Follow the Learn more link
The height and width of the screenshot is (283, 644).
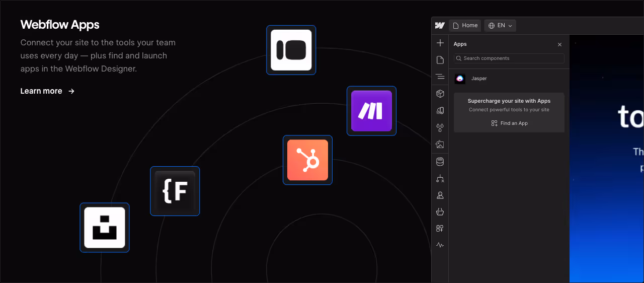point(47,91)
